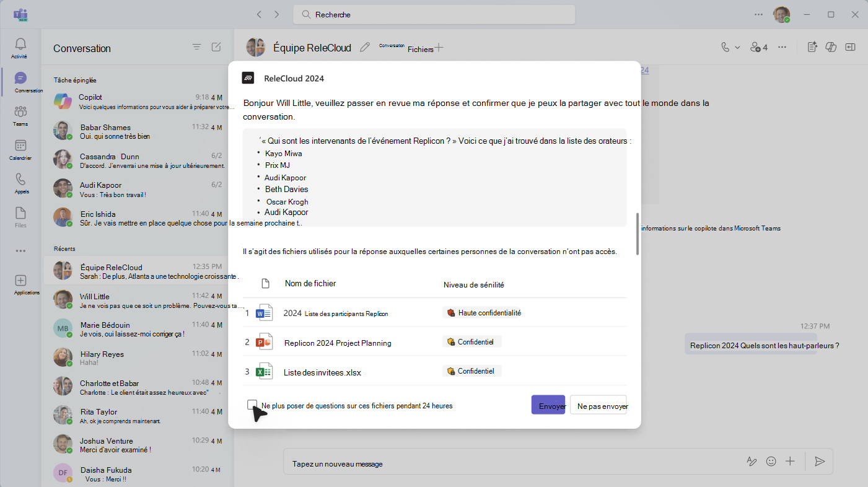Open the Charlotte et Babar chat
This screenshot has width=868, height=487.
tap(138, 387)
